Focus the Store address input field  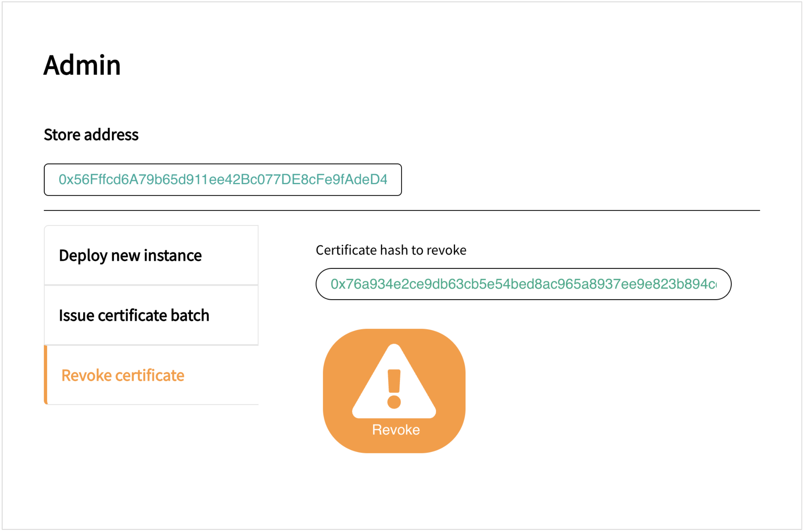pos(223,180)
